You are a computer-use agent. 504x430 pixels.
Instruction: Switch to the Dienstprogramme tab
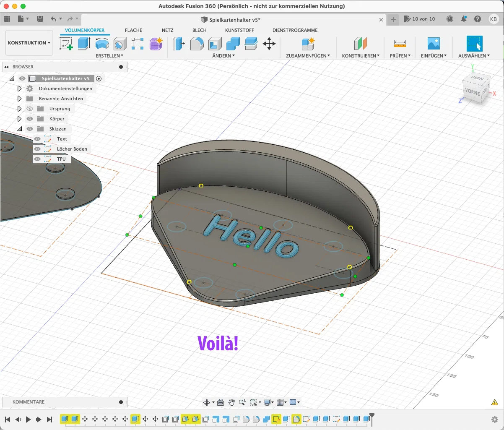coord(295,30)
